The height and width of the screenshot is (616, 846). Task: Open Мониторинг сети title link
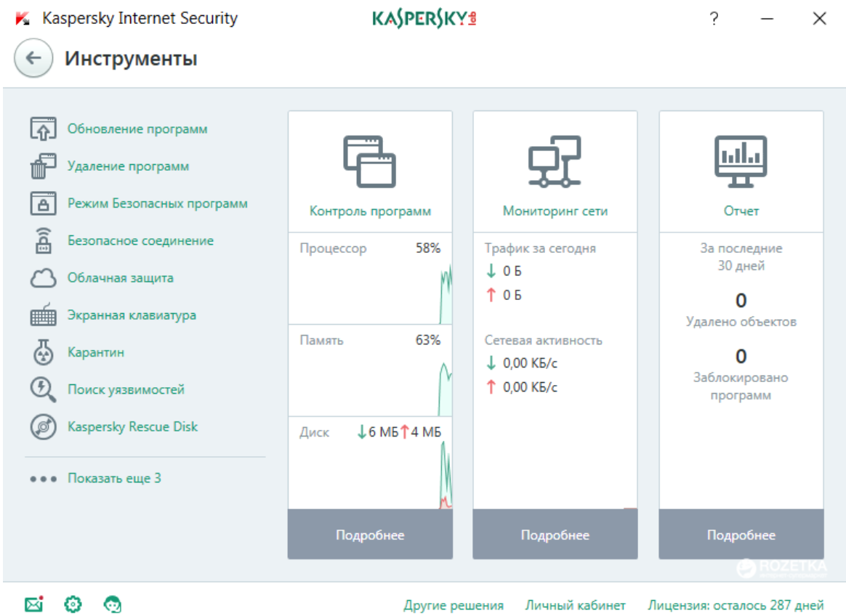[x=555, y=211]
